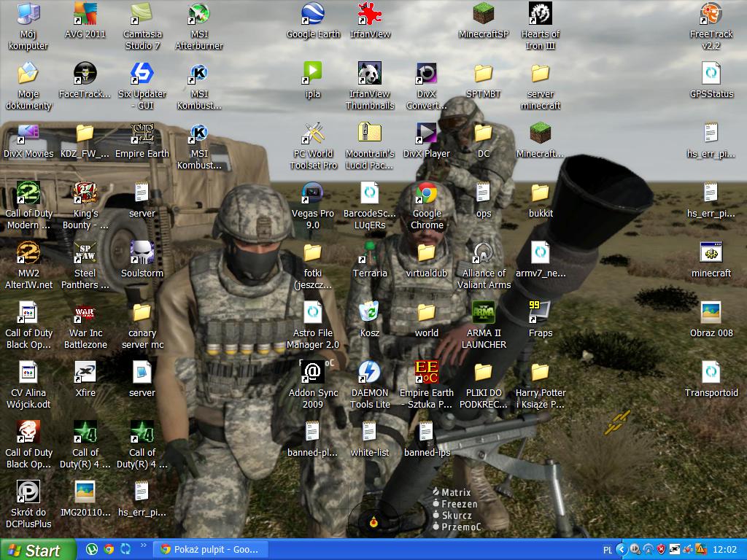Expand the quick launch overflow chevron
The height and width of the screenshot is (560, 747).
click(143, 545)
